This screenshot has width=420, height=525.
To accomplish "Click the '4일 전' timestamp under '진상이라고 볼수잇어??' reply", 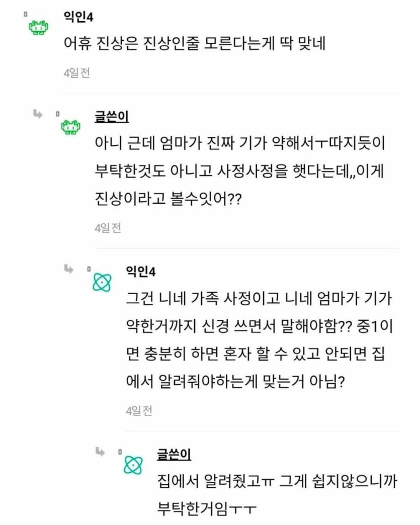I will [x=108, y=228].
